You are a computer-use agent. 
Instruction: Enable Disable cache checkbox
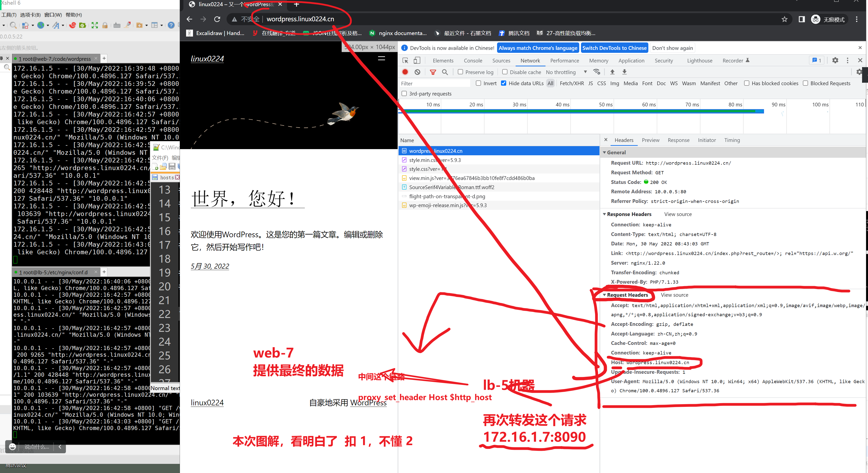[505, 72]
